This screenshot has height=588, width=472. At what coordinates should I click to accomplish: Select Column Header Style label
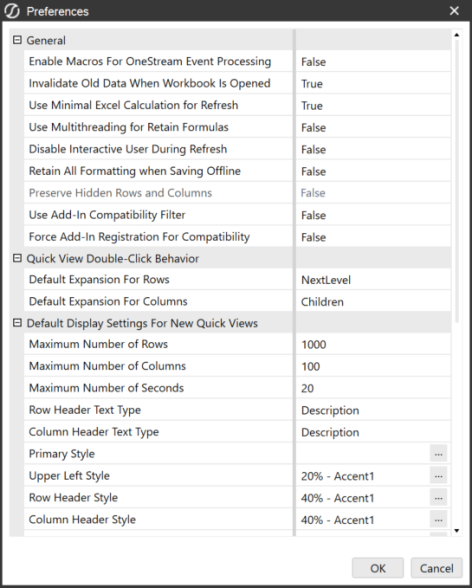pyautogui.click(x=82, y=519)
